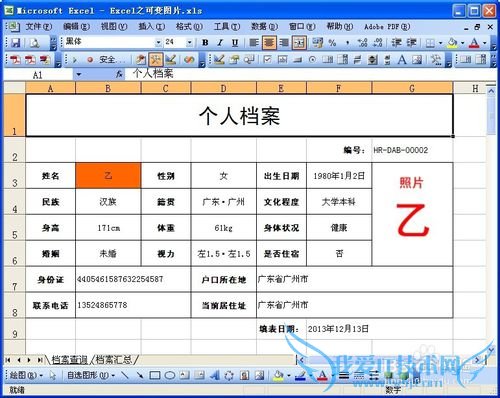
Task: Apply the red Font Color button in formatting toolbar
Action: coord(474,42)
